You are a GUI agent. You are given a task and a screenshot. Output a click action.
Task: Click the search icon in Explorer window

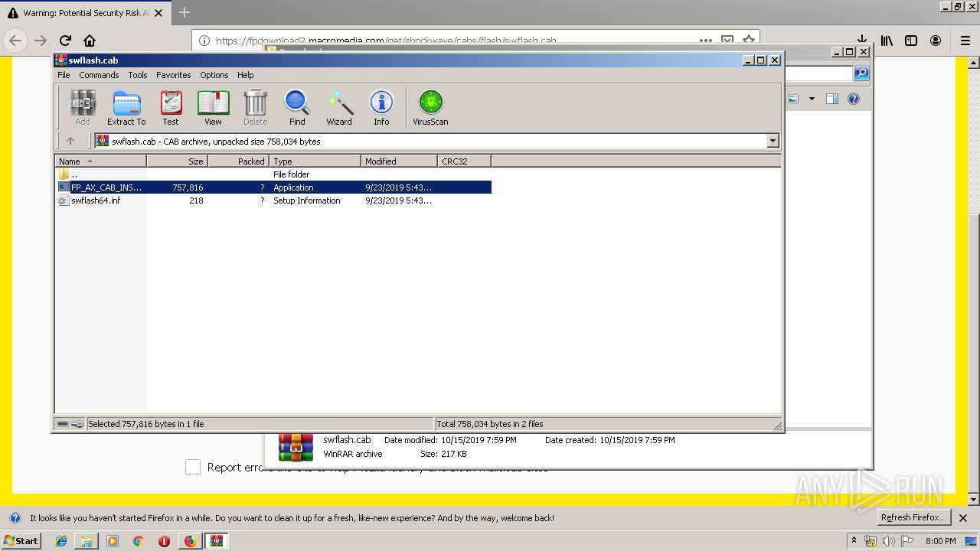pyautogui.click(x=861, y=73)
